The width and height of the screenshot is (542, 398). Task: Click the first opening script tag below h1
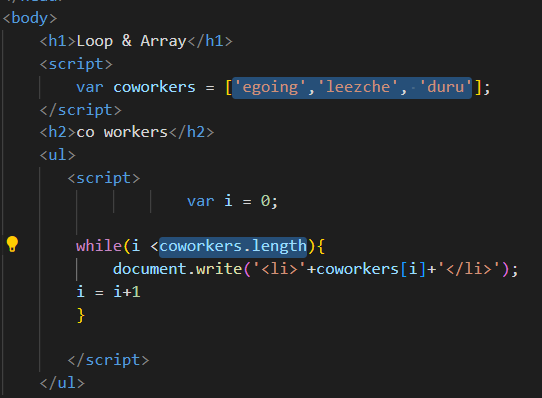76,64
